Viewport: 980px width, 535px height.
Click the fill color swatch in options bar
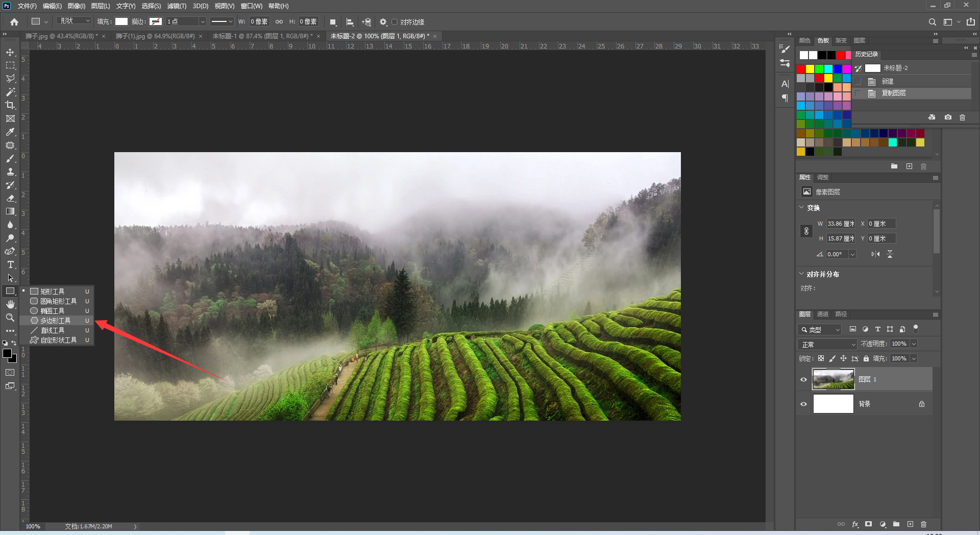click(121, 21)
